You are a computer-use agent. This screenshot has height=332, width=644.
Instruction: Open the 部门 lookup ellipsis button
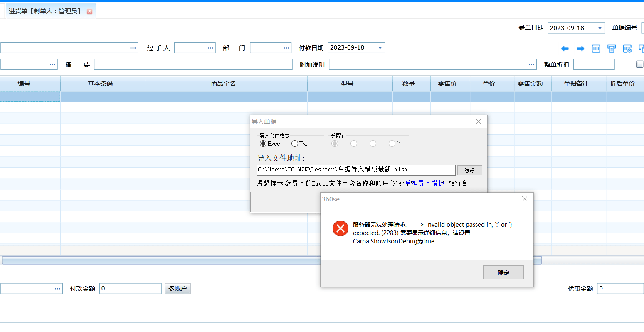286,48
